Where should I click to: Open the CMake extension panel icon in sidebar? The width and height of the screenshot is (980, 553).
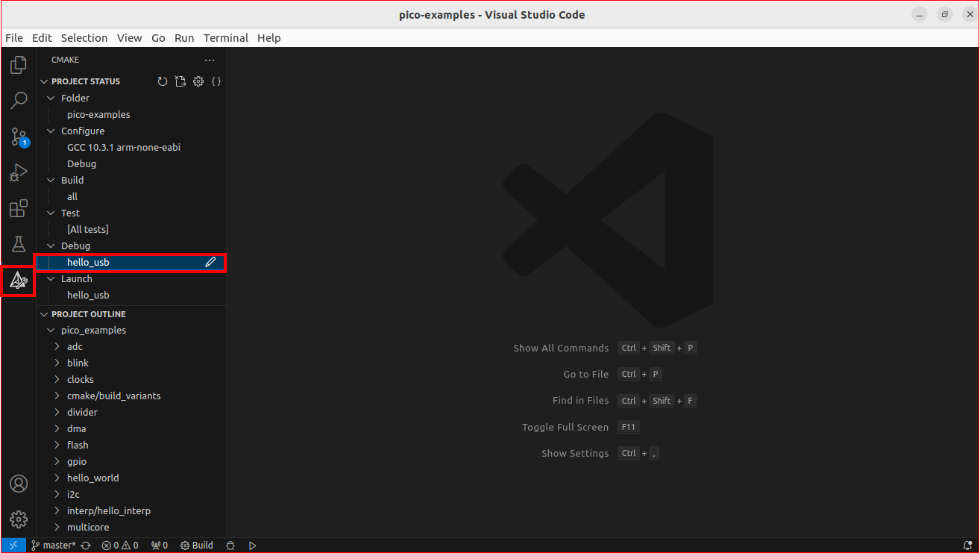(18, 280)
